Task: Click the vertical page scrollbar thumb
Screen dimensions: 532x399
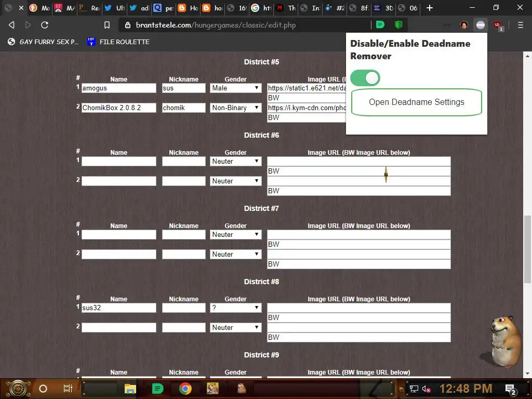Action: tap(527, 249)
